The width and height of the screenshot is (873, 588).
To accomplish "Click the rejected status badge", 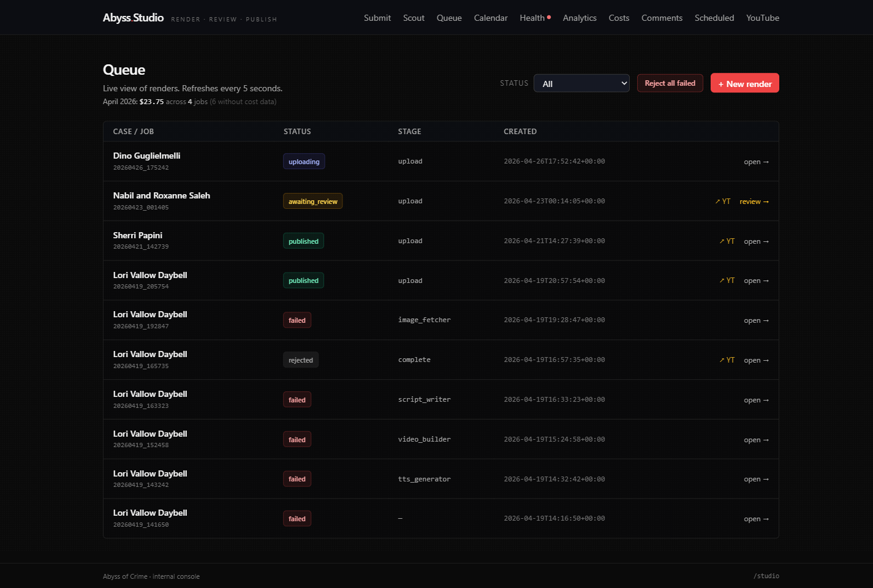I will tap(300, 360).
